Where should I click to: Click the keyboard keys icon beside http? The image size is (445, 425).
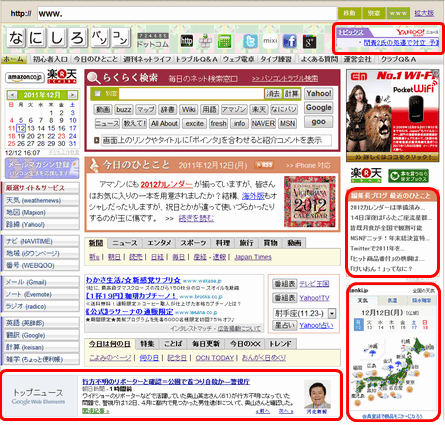(205, 41)
